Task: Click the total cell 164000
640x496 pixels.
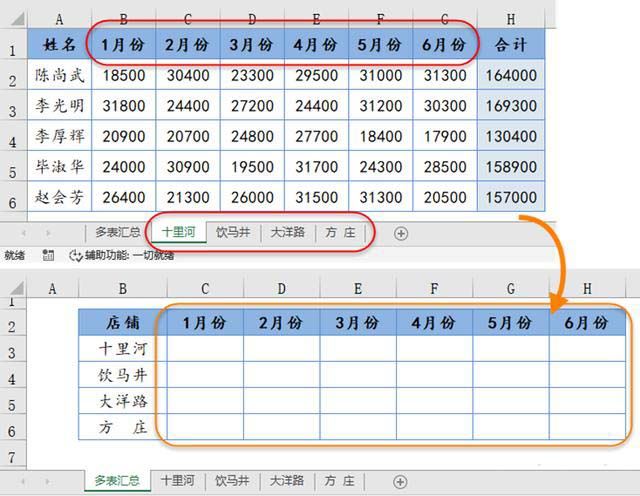Action: click(x=511, y=75)
